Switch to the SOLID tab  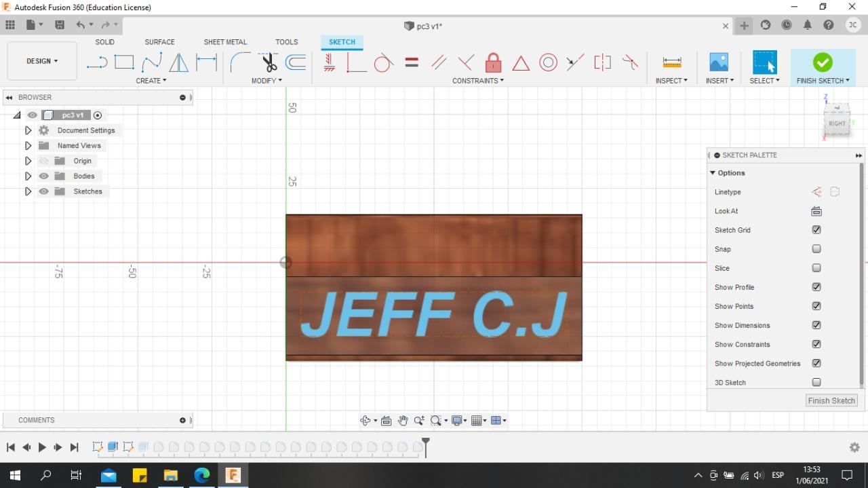(x=104, y=42)
